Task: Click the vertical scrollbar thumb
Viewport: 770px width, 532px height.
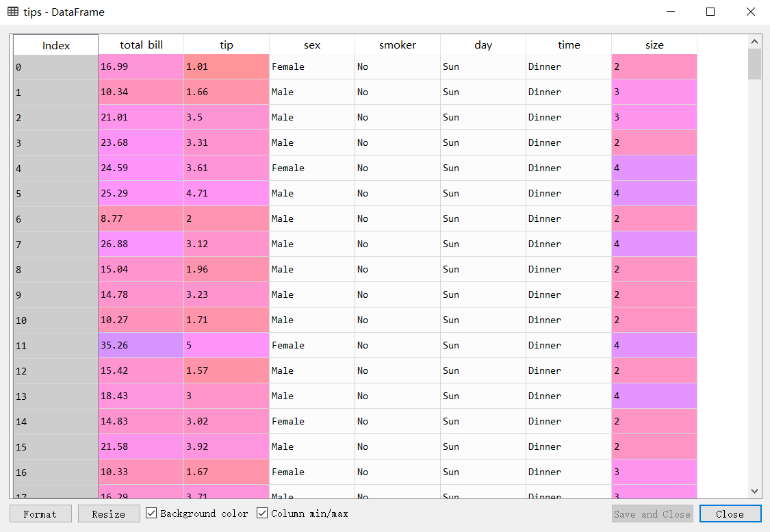Action: tap(754, 64)
